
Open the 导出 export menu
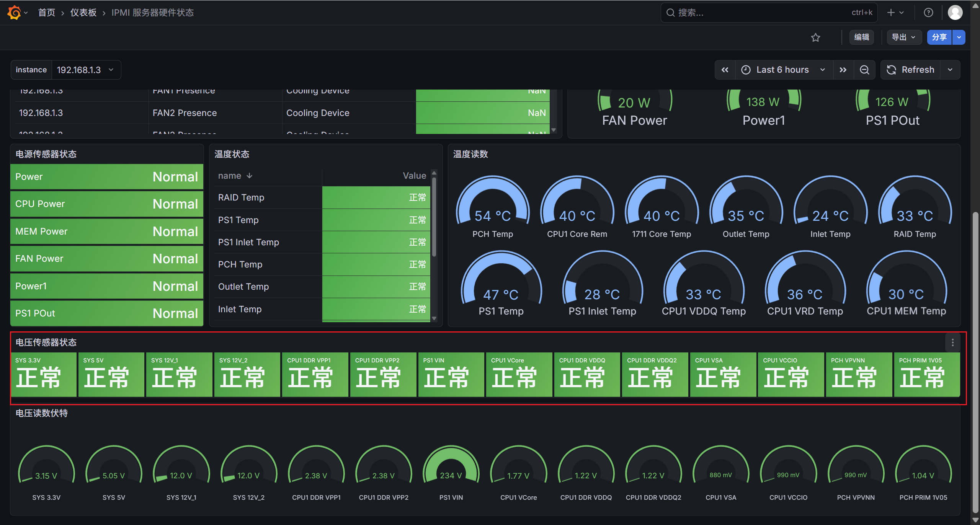tap(904, 37)
